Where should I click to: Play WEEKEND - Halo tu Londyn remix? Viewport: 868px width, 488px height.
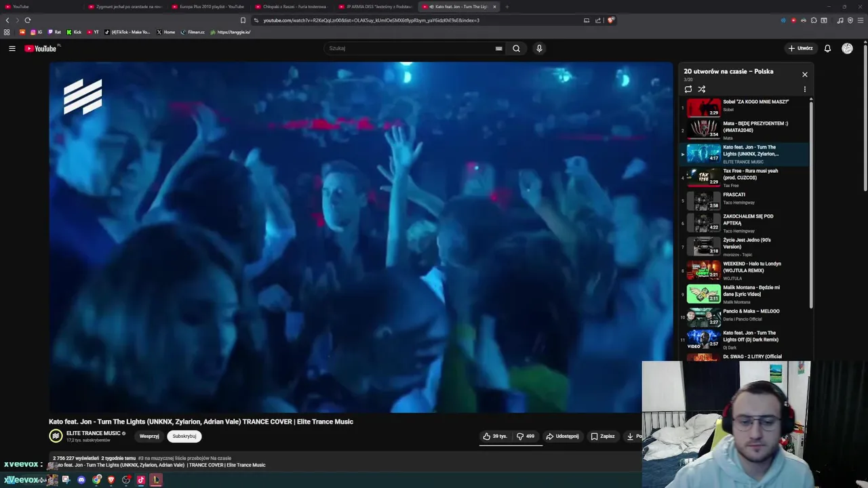[745, 270]
